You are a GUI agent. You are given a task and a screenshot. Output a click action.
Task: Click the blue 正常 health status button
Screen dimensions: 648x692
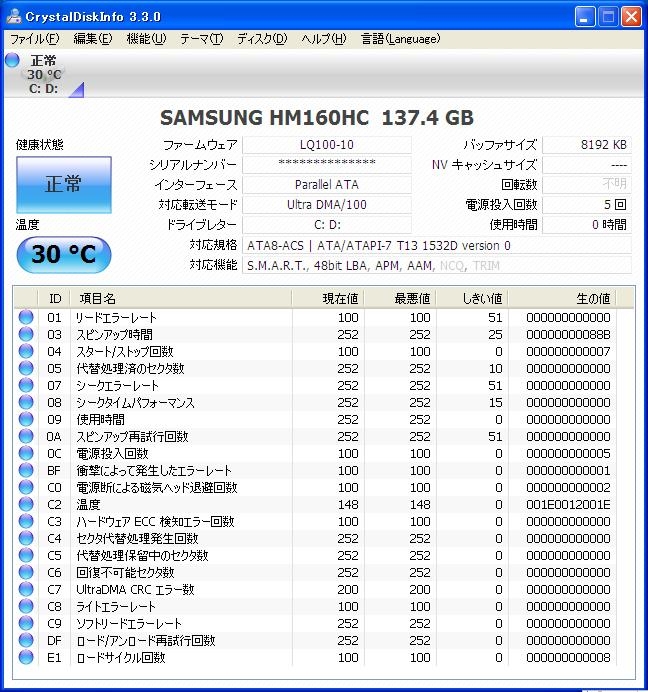tap(64, 184)
